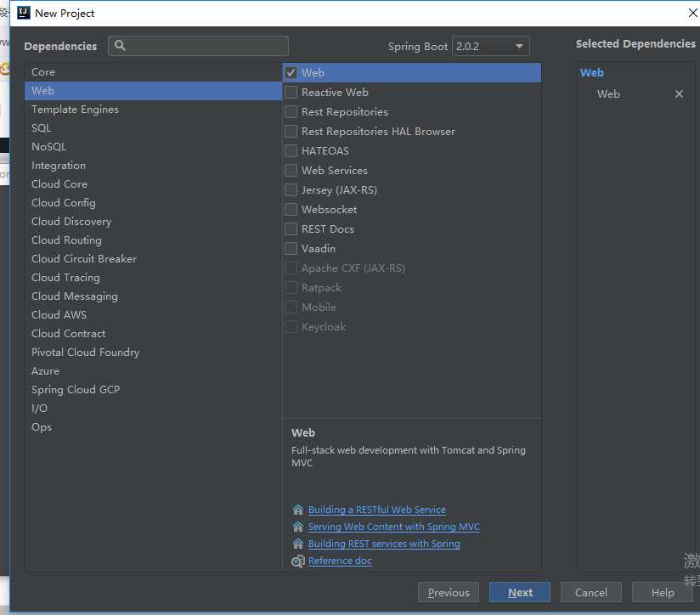Click the Web group header in Selected Dependencies
700x615 pixels.
pos(591,73)
